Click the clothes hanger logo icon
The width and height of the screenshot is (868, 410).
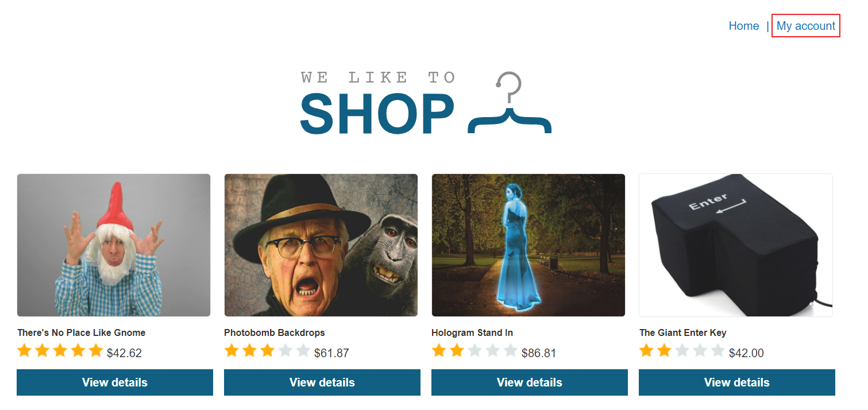coord(510,103)
